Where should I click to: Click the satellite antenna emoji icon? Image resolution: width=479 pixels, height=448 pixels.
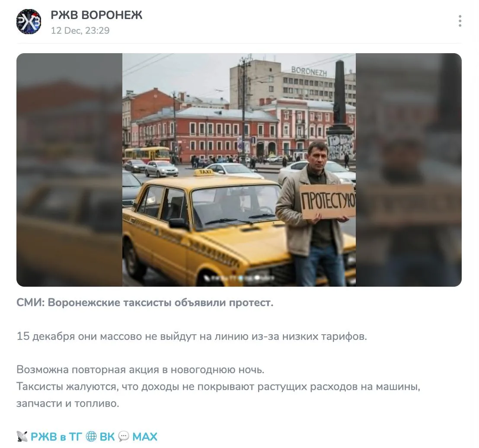(22, 436)
